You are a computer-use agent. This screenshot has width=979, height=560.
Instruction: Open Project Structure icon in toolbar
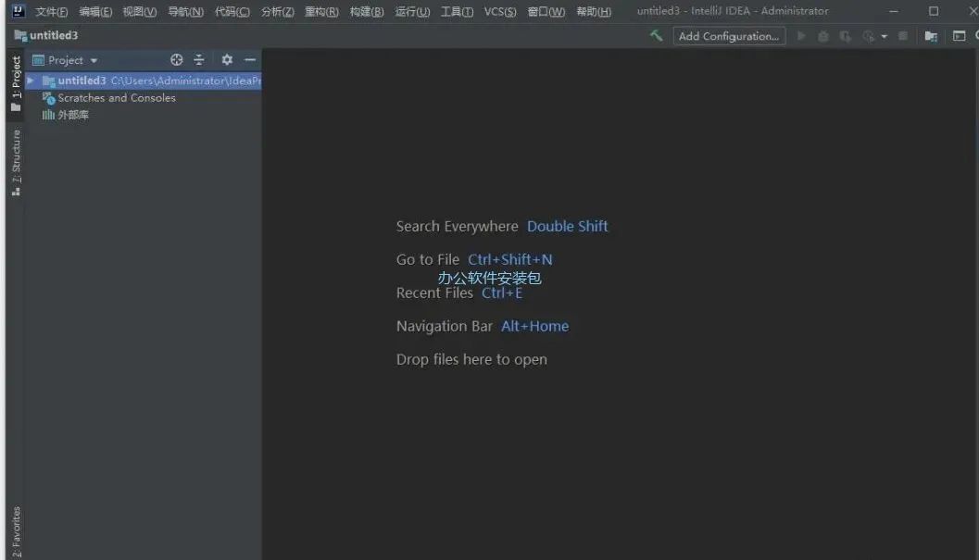coord(931,36)
